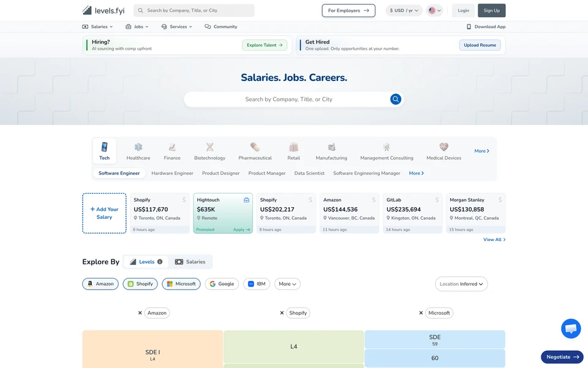Open the Amazon US$144,536 salary card

point(349,213)
